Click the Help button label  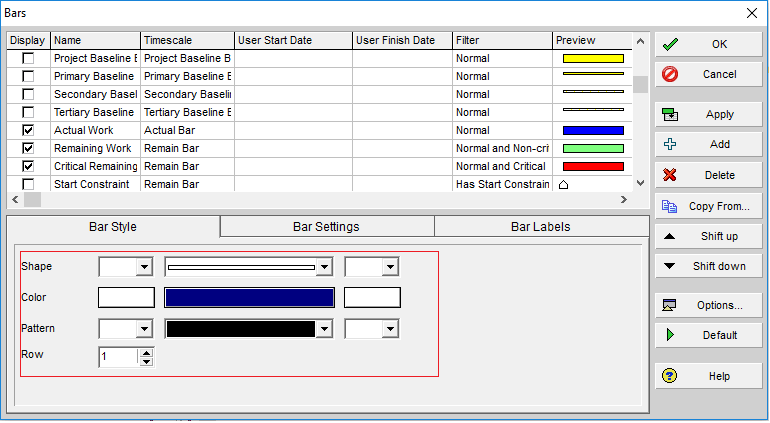(x=719, y=376)
